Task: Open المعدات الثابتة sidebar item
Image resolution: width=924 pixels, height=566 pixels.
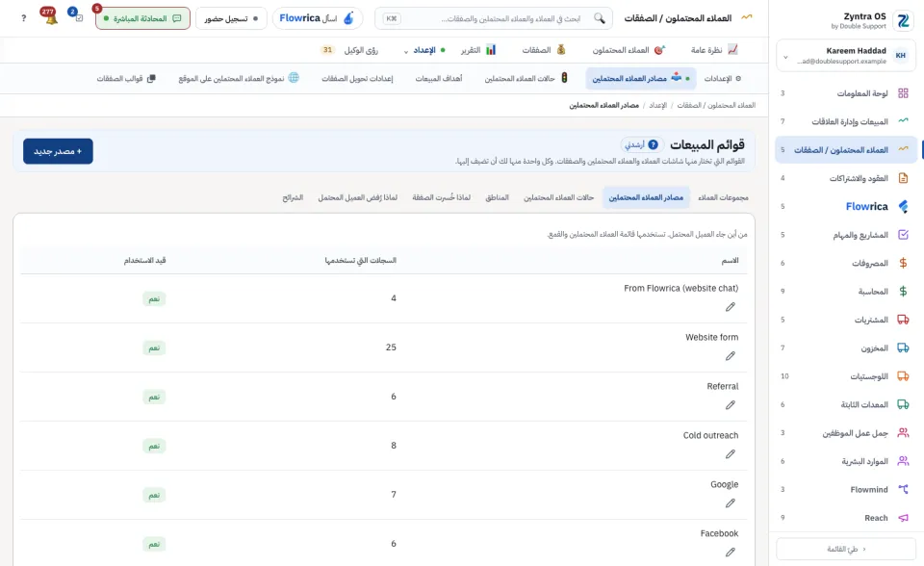Action: point(846,404)
